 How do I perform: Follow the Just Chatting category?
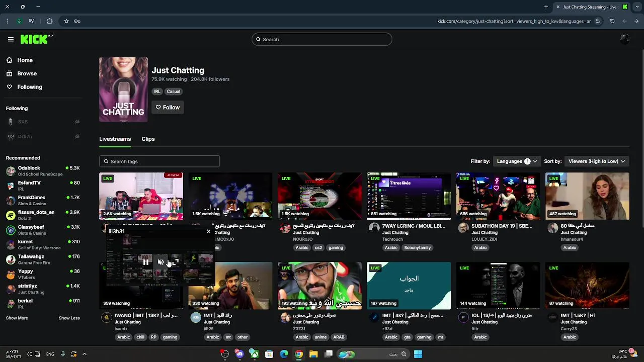tap(168, 107)
